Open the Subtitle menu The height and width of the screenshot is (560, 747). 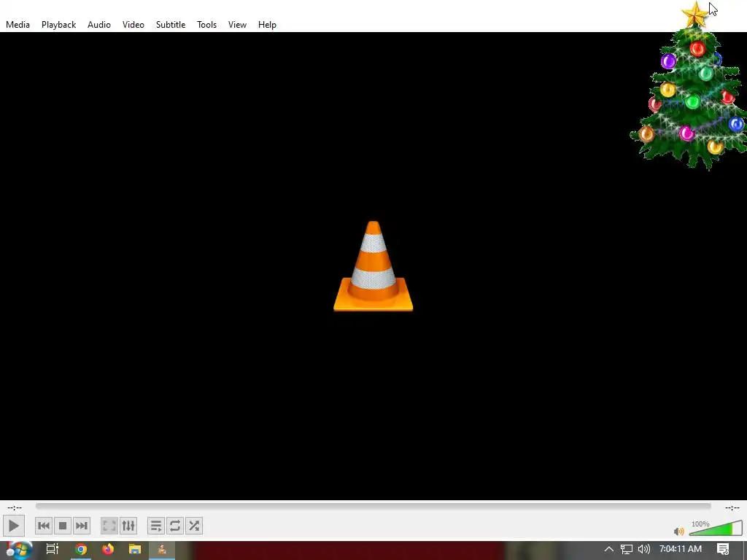click(171, 25)
